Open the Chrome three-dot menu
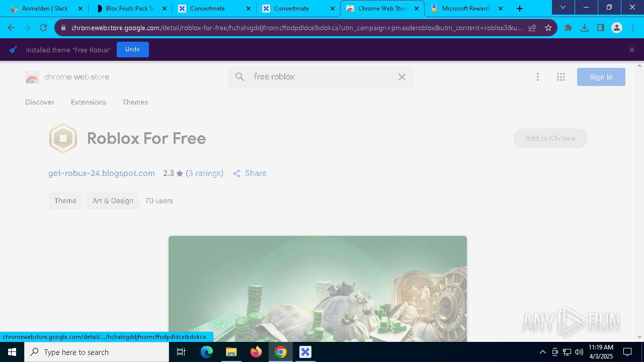Viewport: 644px width, 362px height. [x=633, y=28]
